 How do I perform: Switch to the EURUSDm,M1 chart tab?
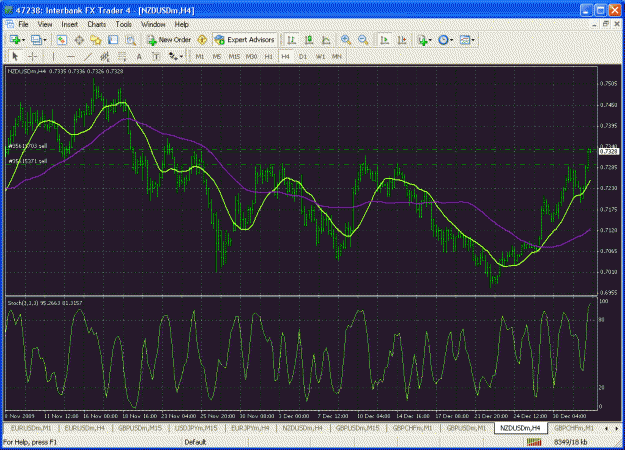(31, 428)
